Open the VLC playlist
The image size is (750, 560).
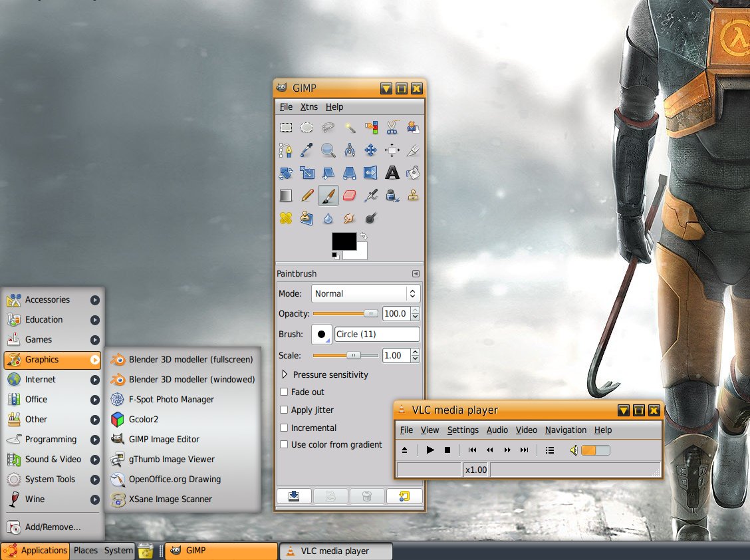[550, 450]
